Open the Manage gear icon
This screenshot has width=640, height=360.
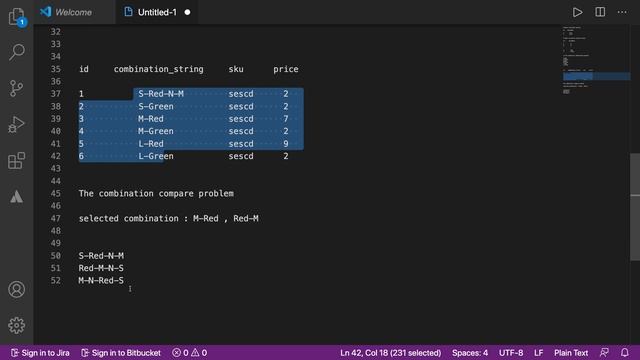tap(16, 325)
